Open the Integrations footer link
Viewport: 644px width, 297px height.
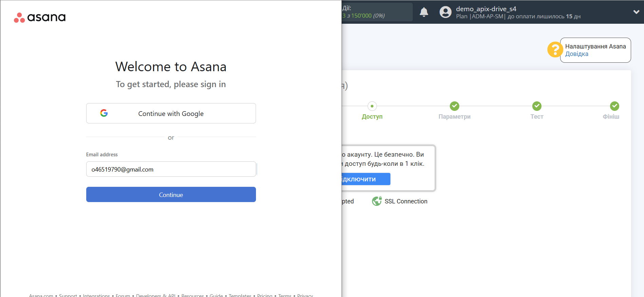coord(96,295)
